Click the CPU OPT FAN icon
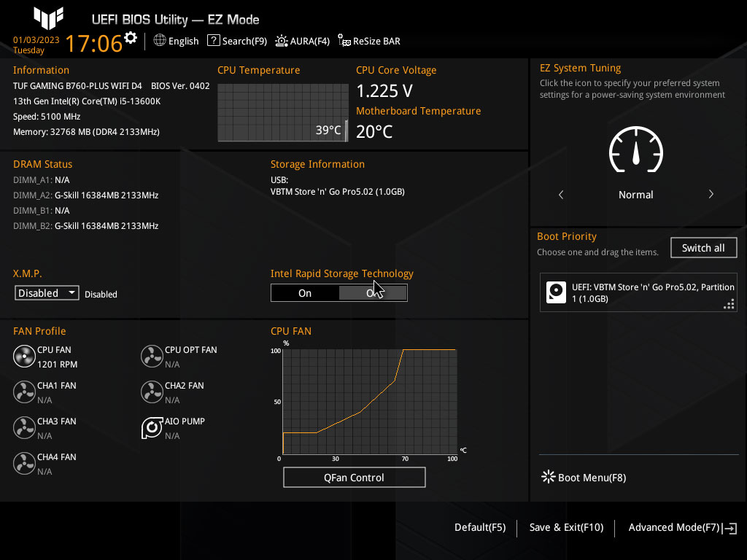Screen dimensions: 747x560 tap(152, 357)
